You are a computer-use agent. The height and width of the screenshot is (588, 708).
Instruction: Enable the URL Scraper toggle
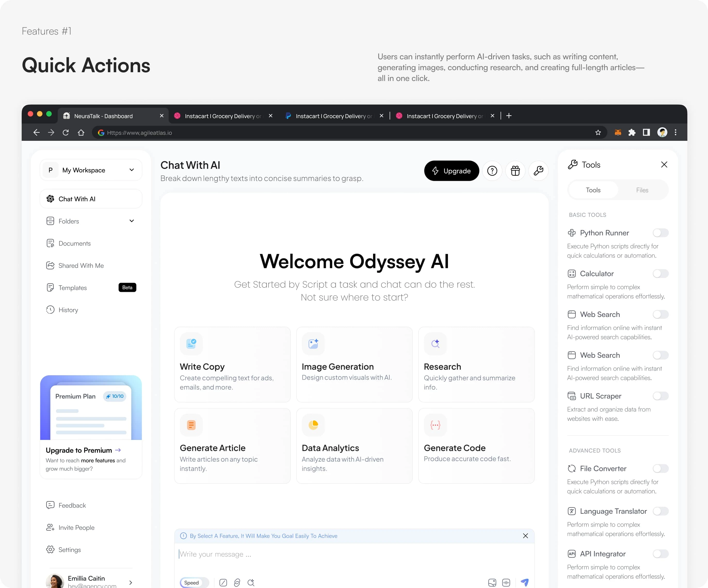coord(661,396)
